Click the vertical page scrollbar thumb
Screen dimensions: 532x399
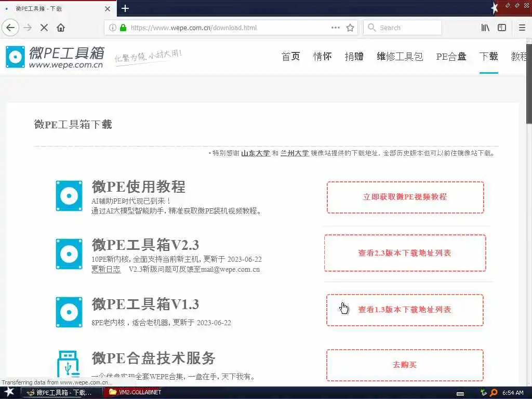(x=529, y=84)
